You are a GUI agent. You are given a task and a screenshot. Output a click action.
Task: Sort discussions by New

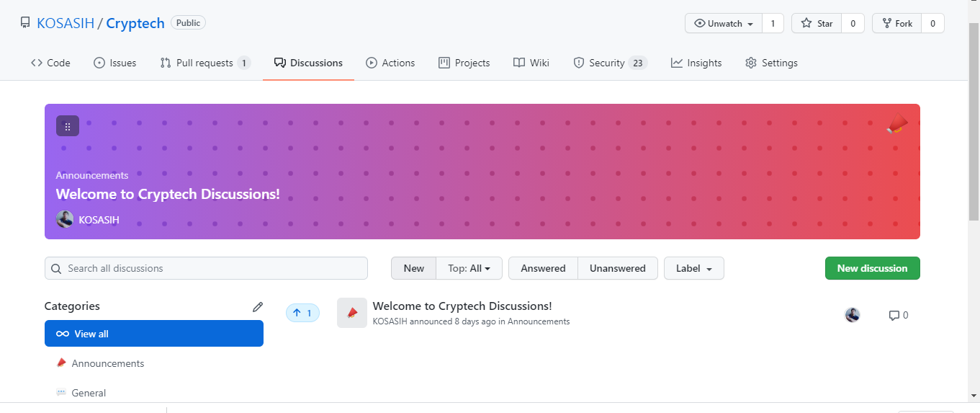413,268
